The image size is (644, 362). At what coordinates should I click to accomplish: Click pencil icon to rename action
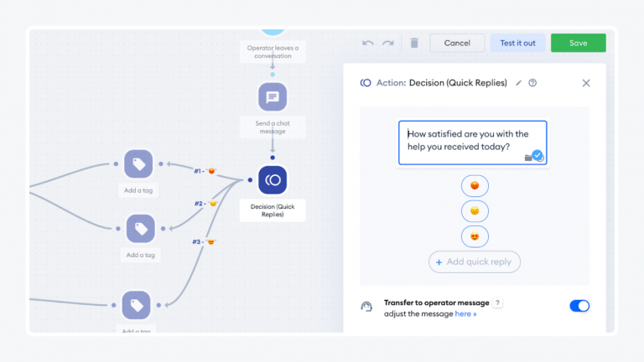coord(518,83)
